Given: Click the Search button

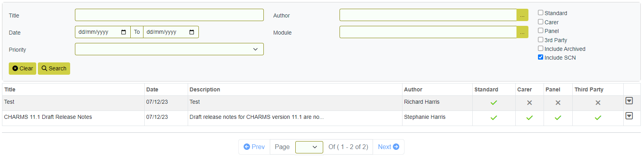Looking at the screenshot, I should [x=54, y=68].
